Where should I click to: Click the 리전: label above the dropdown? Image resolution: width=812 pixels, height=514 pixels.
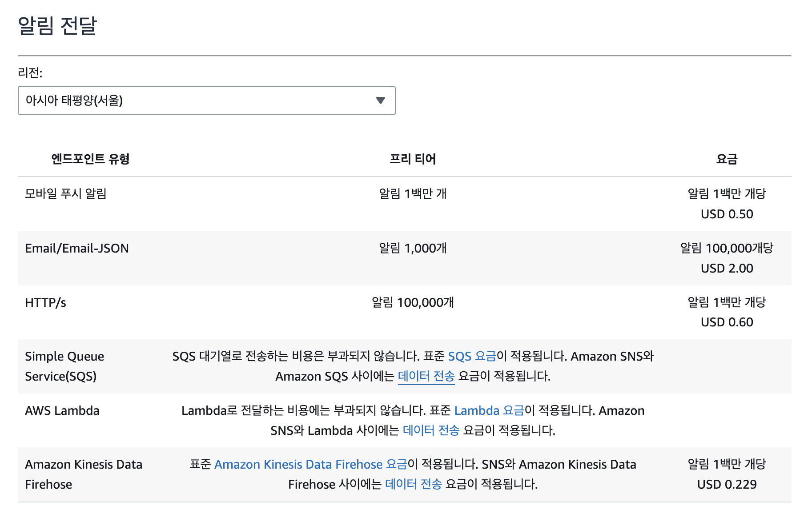30,72
